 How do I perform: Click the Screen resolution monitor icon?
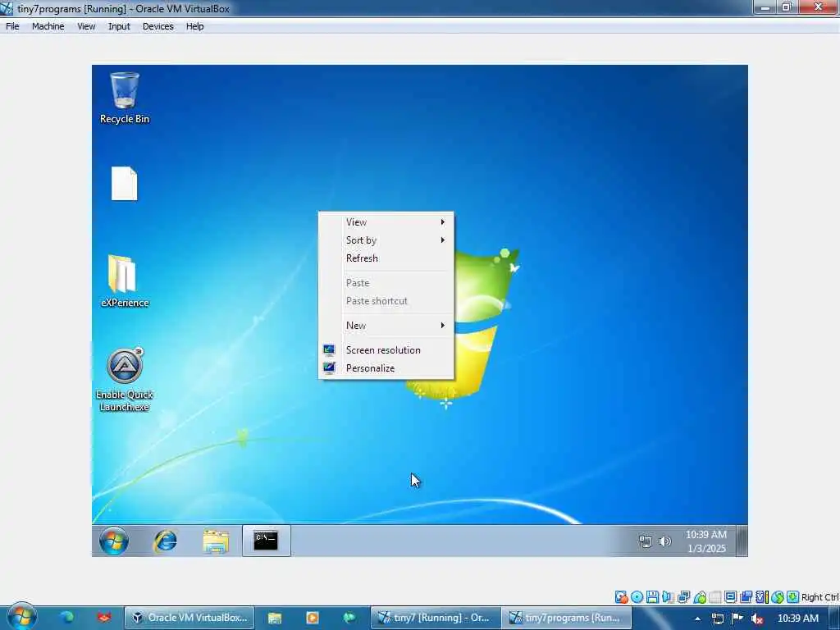pyautogui.click(x=329, y=349)
